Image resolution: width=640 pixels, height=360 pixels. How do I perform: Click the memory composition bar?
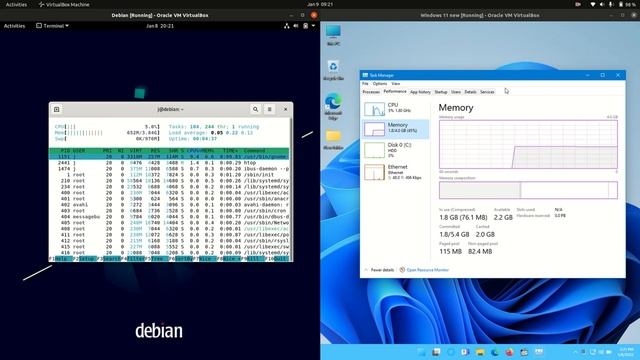click(528, 190)
